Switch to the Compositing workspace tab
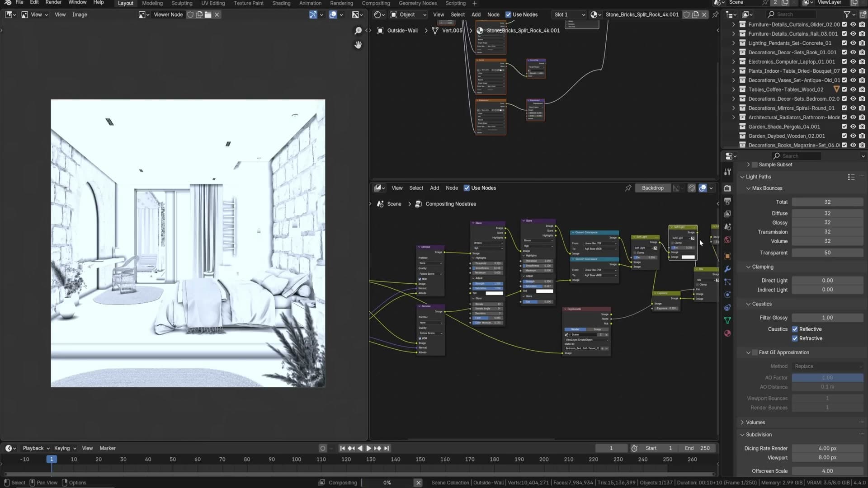Screen dimensions: 868x488 pyautogui.click(x=376, y=3)
